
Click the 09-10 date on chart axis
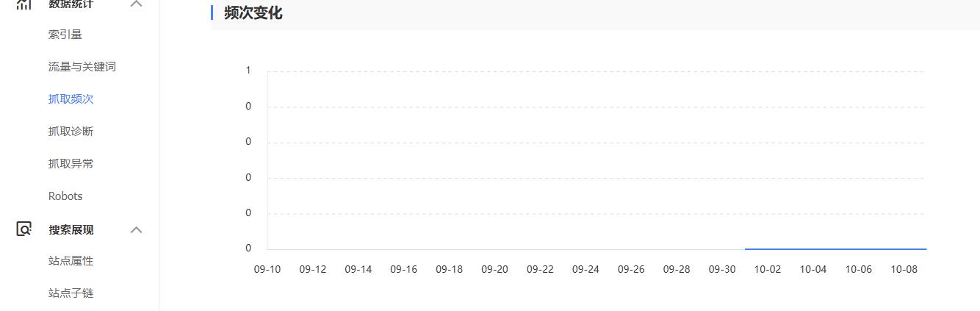(267, 269)
